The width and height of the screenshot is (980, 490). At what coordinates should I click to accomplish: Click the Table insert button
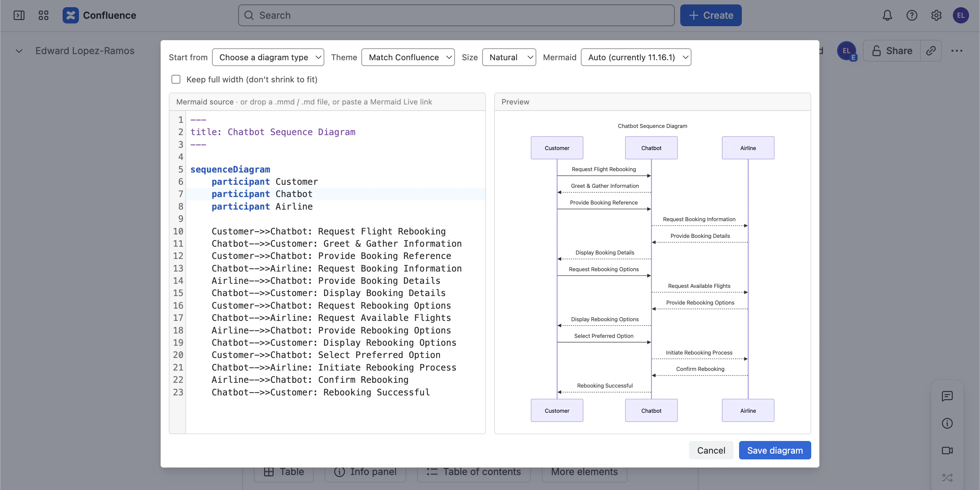tap(284, 472)
